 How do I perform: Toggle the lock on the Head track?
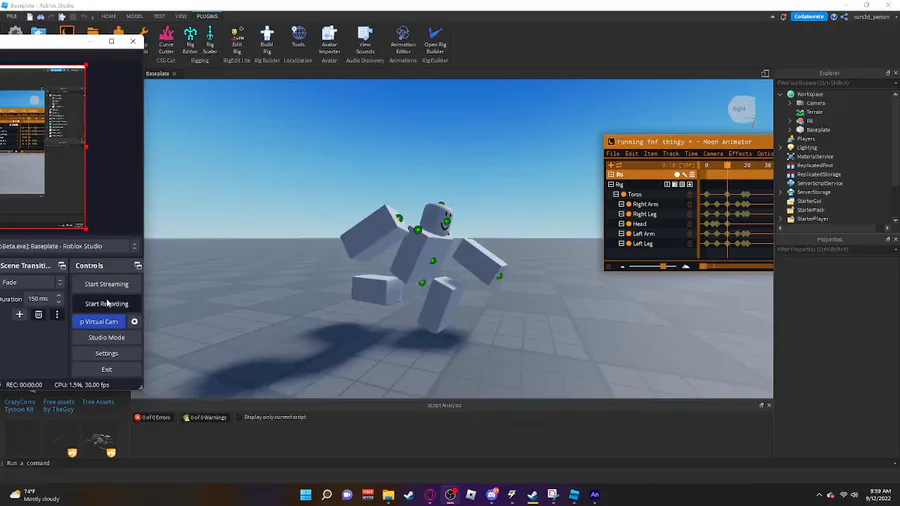coord(690,224)
